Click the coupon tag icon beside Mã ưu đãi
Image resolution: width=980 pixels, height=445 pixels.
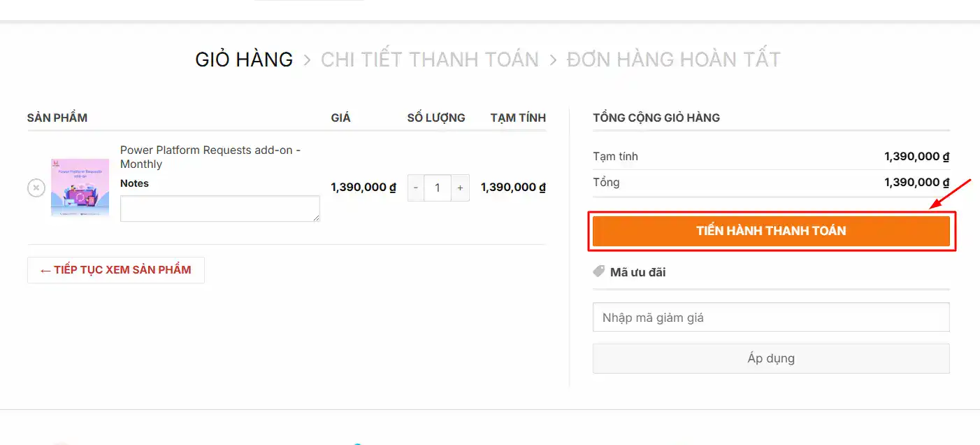pos(599,271)
